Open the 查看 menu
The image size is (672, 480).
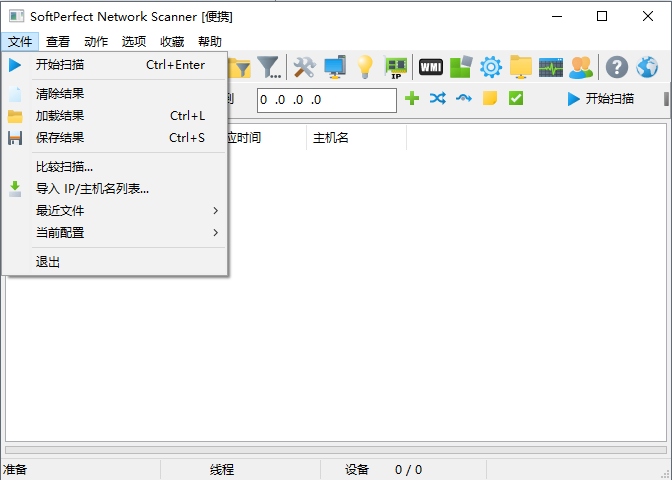pyautogui.click(x=58, y=42)
